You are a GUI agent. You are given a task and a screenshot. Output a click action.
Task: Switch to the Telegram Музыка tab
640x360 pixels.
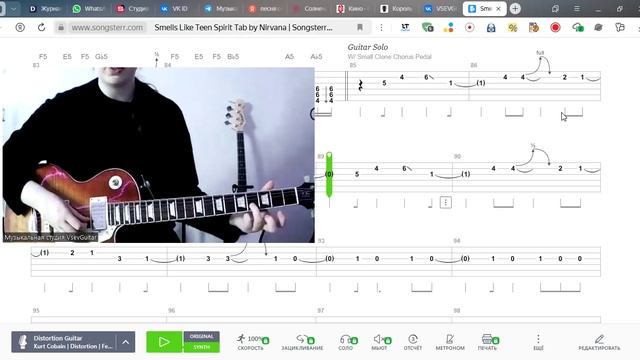pos(220,9)
